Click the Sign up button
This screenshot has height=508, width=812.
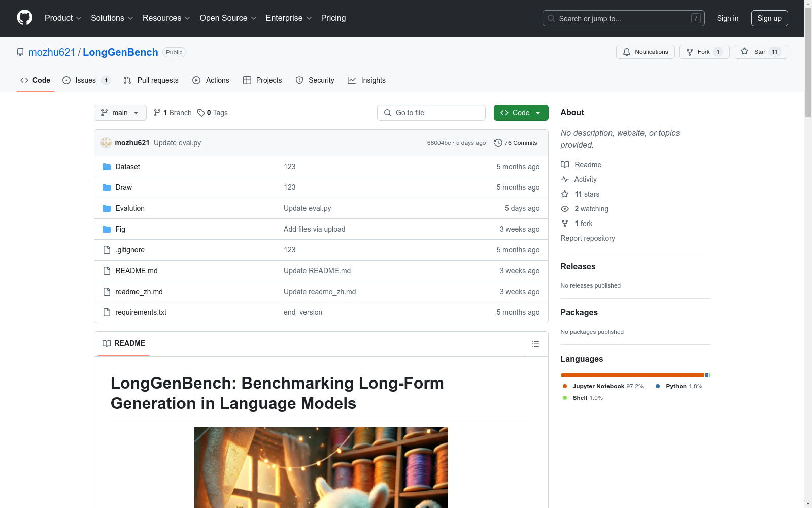pyautogui.click(x=769, y=18)
